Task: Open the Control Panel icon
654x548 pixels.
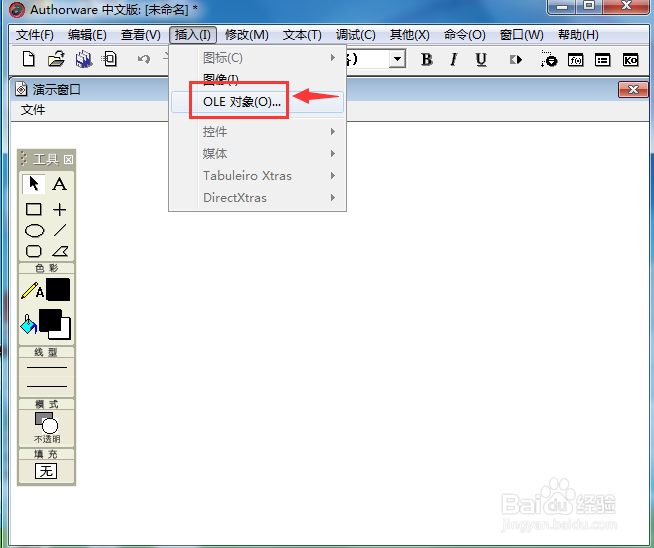Action: pyautogui.click(x=548, y=59)
